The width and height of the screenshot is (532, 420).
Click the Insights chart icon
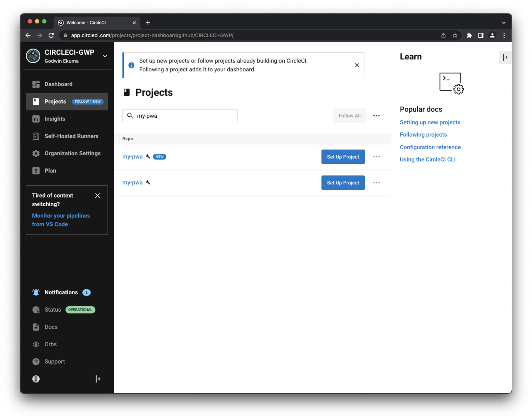[36, 119]
